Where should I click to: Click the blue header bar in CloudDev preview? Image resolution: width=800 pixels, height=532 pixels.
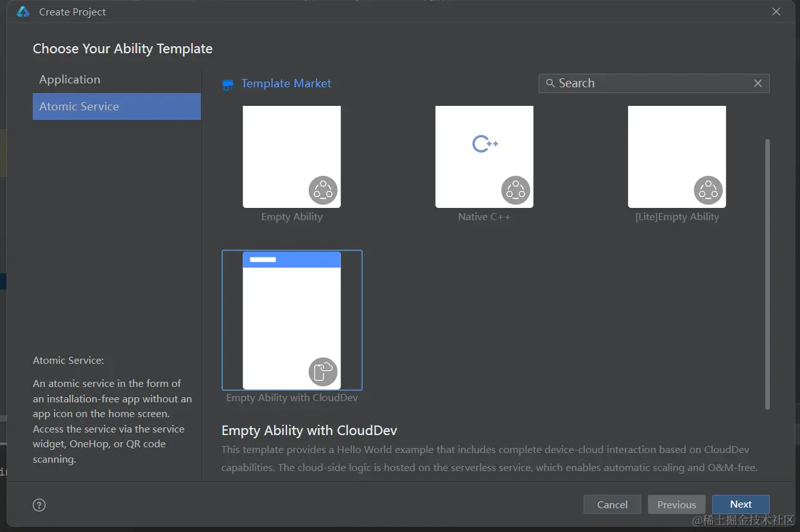[291, 259]
